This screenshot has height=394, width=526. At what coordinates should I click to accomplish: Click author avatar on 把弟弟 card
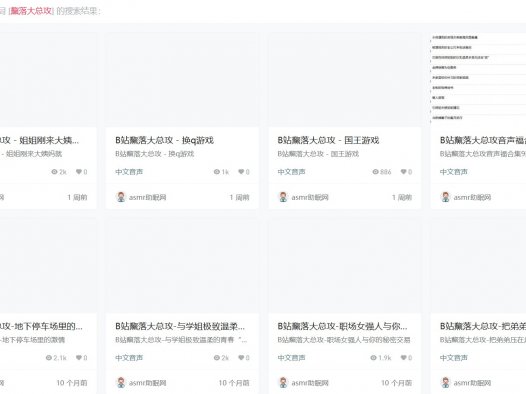(445, 383)
